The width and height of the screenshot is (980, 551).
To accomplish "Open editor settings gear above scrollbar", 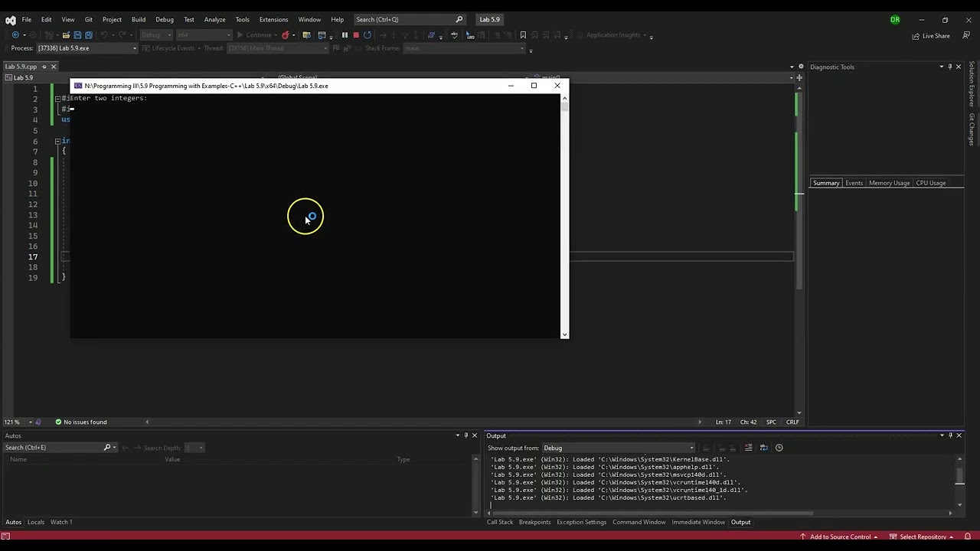I will pos(801,67).
